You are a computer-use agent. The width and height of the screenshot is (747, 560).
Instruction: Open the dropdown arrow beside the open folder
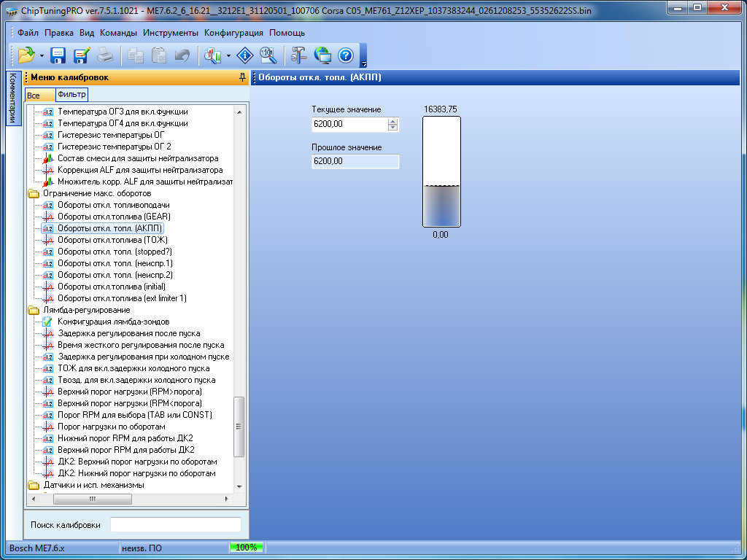point(42,55)
